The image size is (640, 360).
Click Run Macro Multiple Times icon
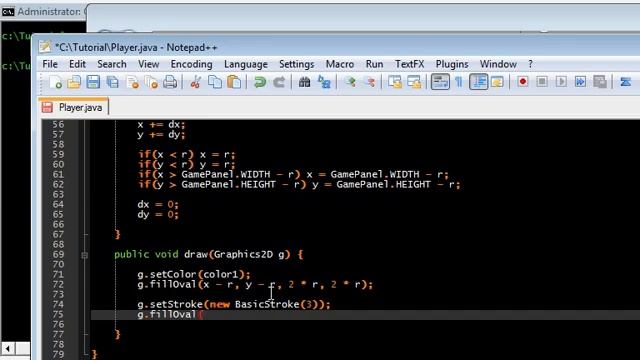pyautogui.click(x=580, y=82)
